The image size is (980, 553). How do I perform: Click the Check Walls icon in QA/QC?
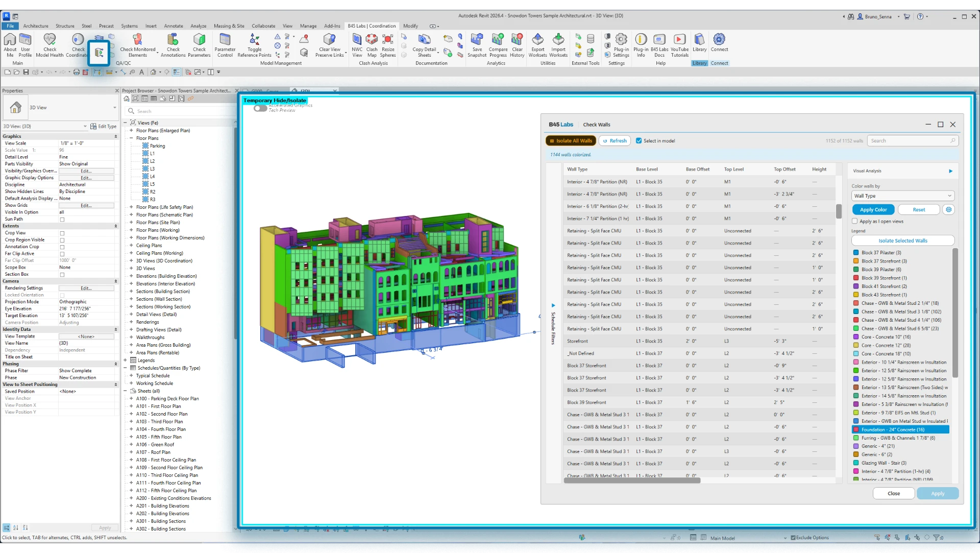[99, 52]
